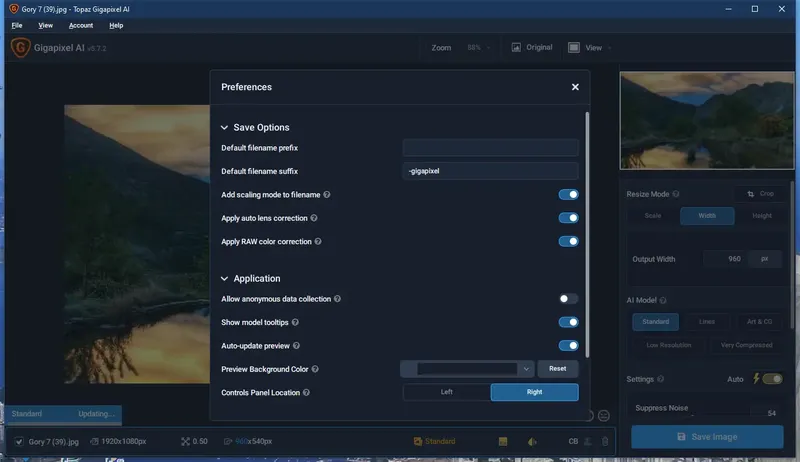Switch off Auto-update preview
The width and height of the screenshot is (800, 462).
click(568, 346)
